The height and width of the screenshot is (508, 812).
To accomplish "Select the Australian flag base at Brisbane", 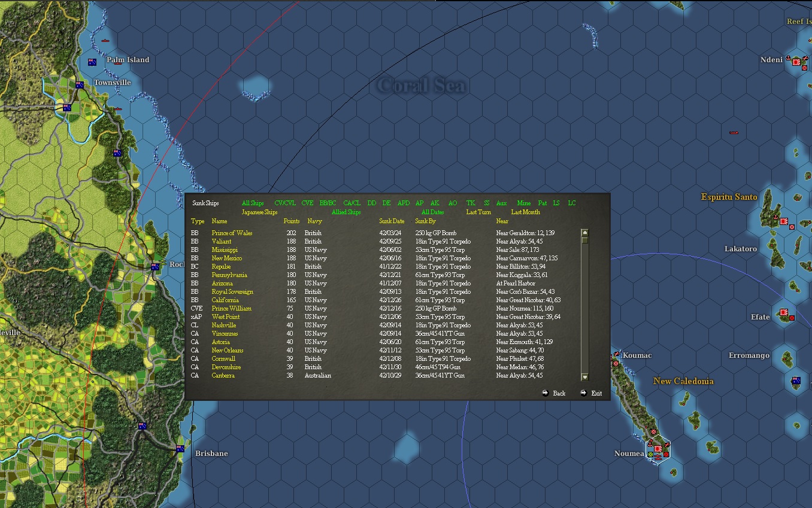I will (180, 448).
